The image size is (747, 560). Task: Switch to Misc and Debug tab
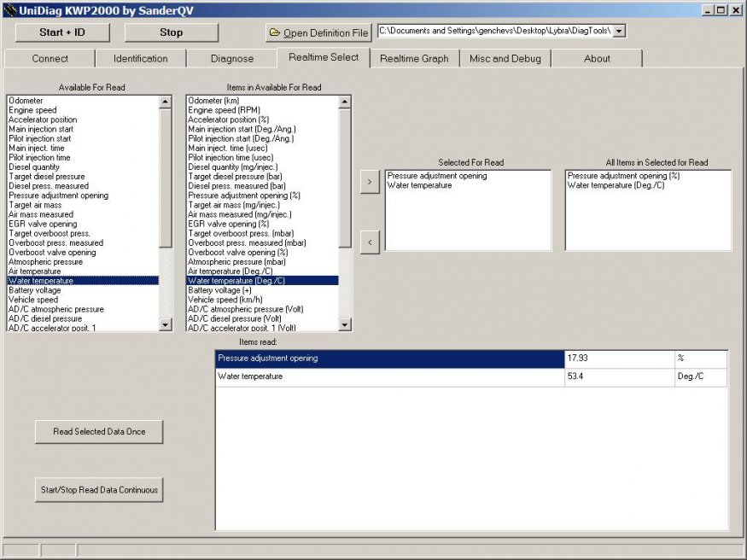click(505, 59)
